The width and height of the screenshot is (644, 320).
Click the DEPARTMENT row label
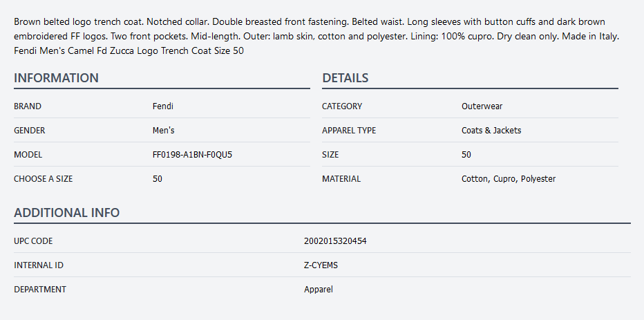[40, 290]
